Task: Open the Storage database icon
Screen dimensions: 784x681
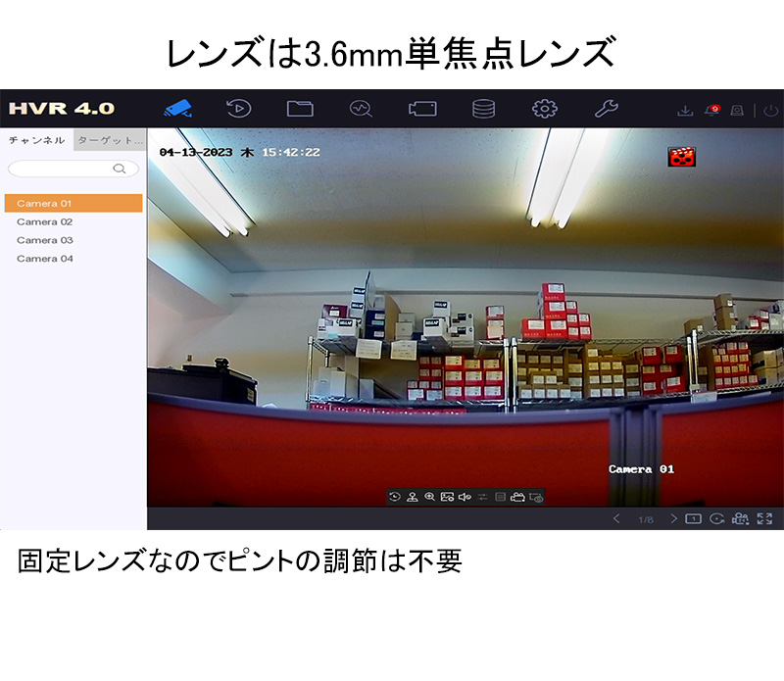Action: [483, 109]
